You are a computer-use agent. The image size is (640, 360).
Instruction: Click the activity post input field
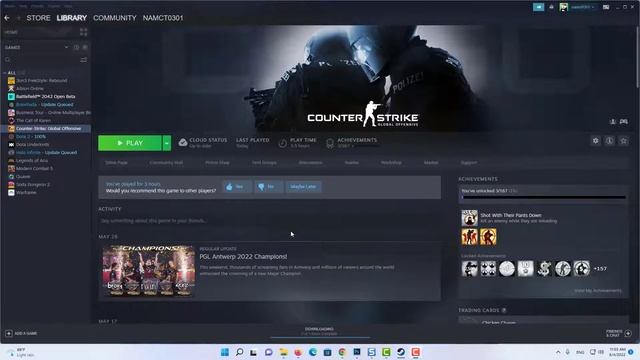click(269, 221)
